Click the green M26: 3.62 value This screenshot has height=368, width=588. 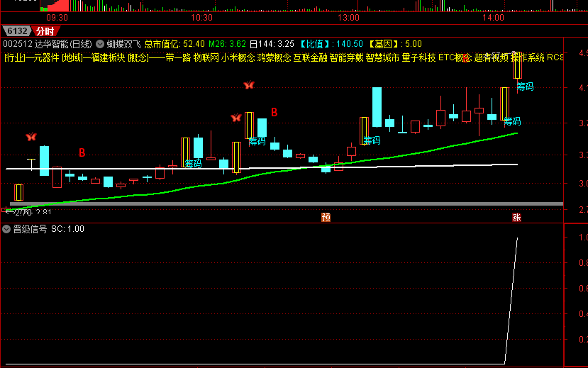pos(227,44)
